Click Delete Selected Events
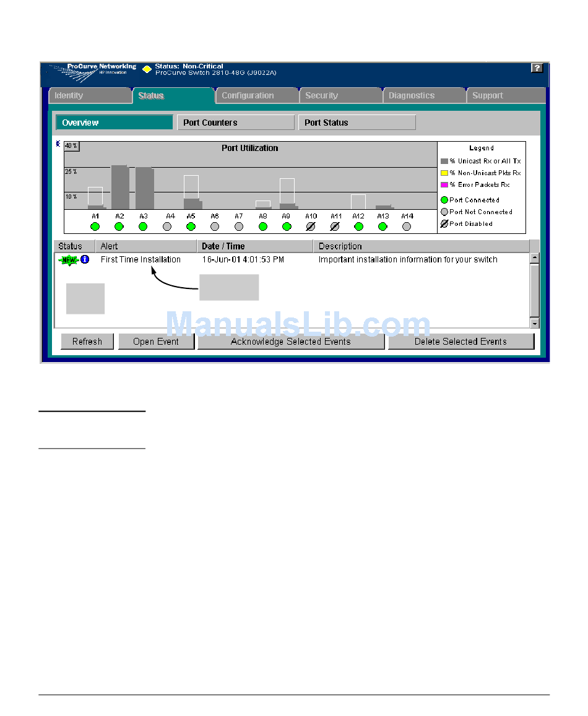 pos(461,342)
